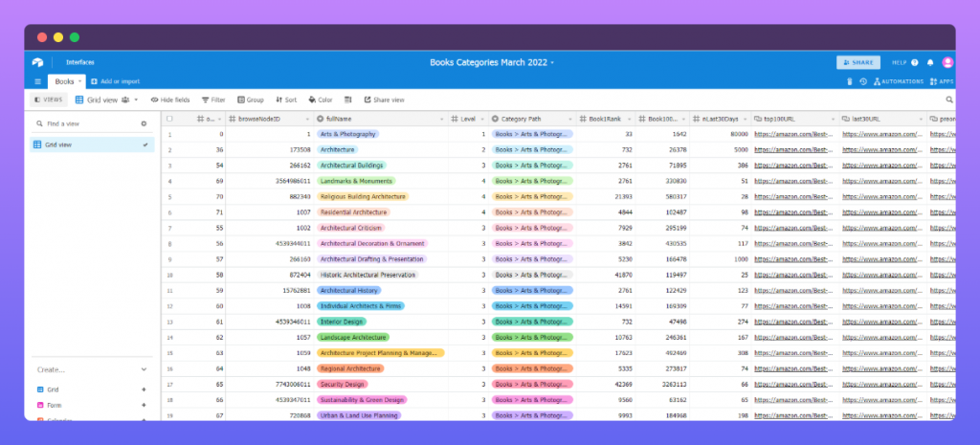Click Add or import table
The height and width of the screenshot is (445, 980).
[116, 81]
